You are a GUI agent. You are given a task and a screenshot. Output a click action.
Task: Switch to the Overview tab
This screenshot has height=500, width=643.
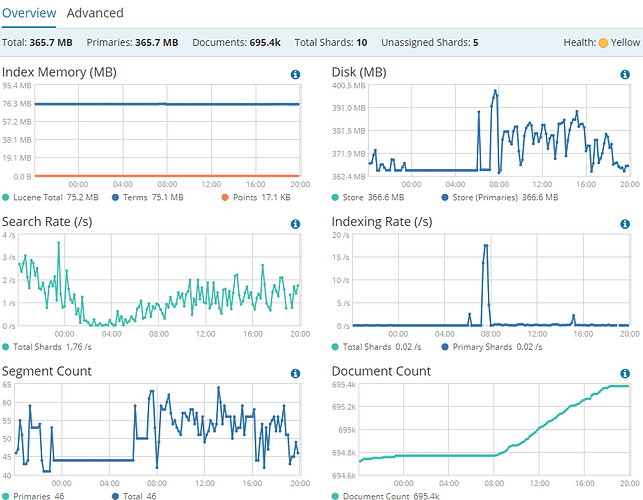(x=29, y=13)
